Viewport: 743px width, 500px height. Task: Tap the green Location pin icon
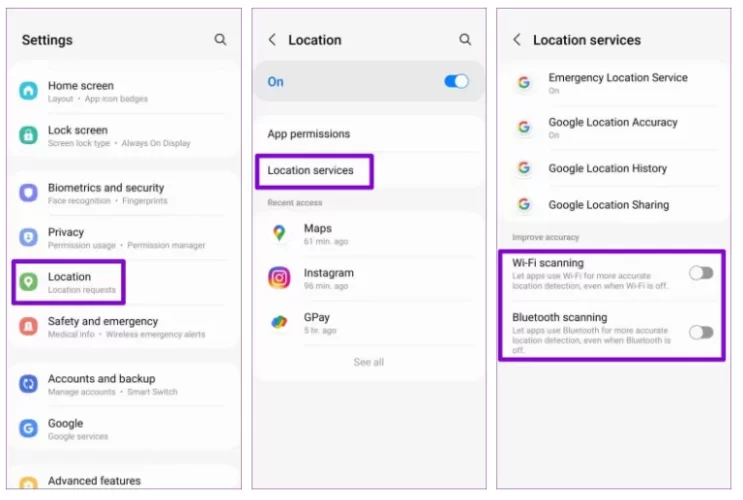29,283
